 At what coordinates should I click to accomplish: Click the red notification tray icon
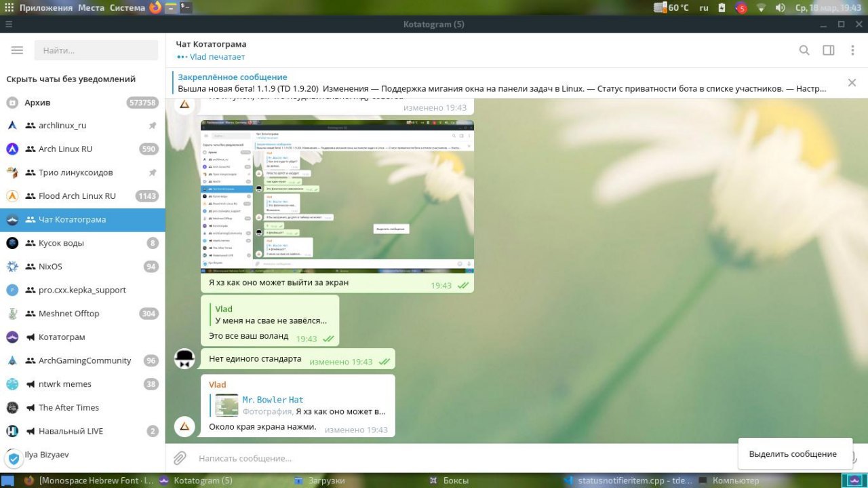click(742, 7)
